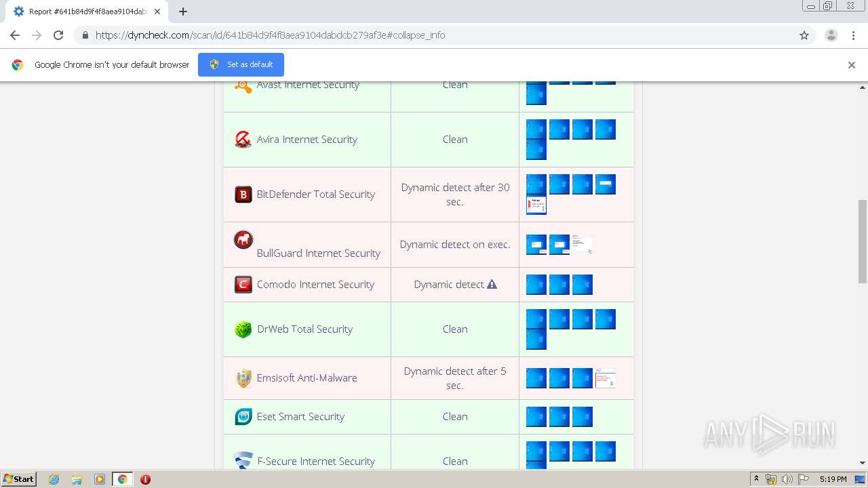868x488 pixels.
Task: Click the Emsisoft Anti-Malware shield icon
Action: [243, 378]
